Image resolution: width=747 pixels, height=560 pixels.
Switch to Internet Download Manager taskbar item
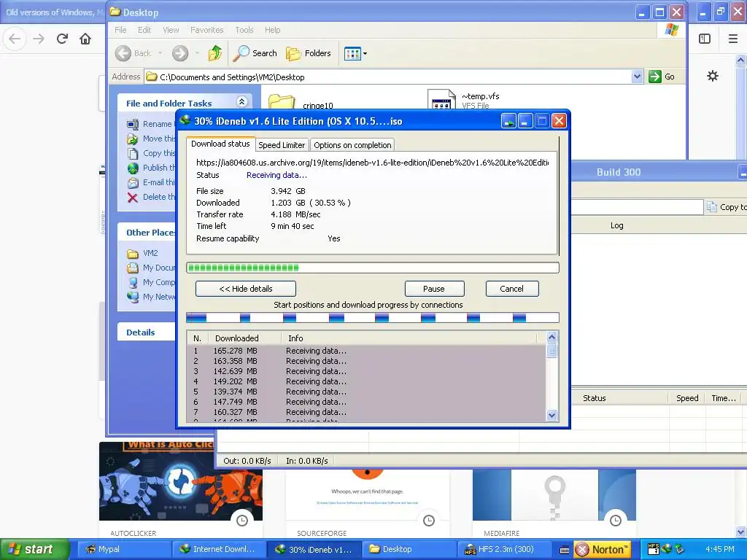pyautogui.click(x=219, y=549)
